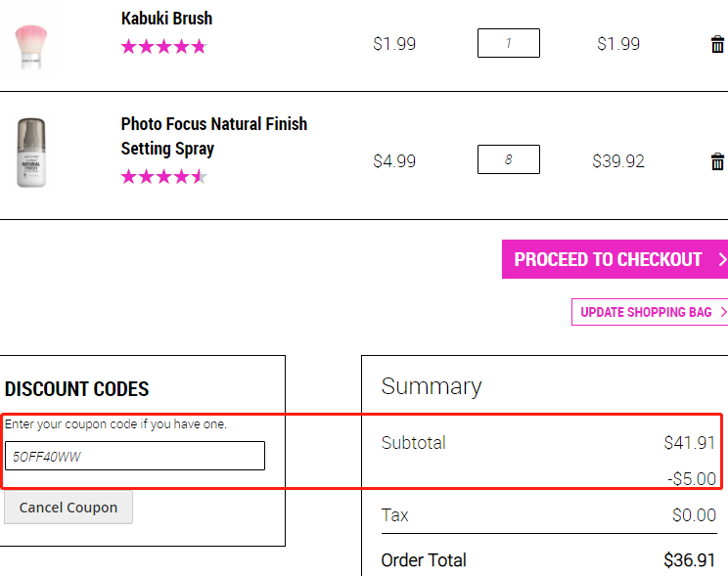Open Photo Focus Natural Finish Setting Spray link

point(214,136)
